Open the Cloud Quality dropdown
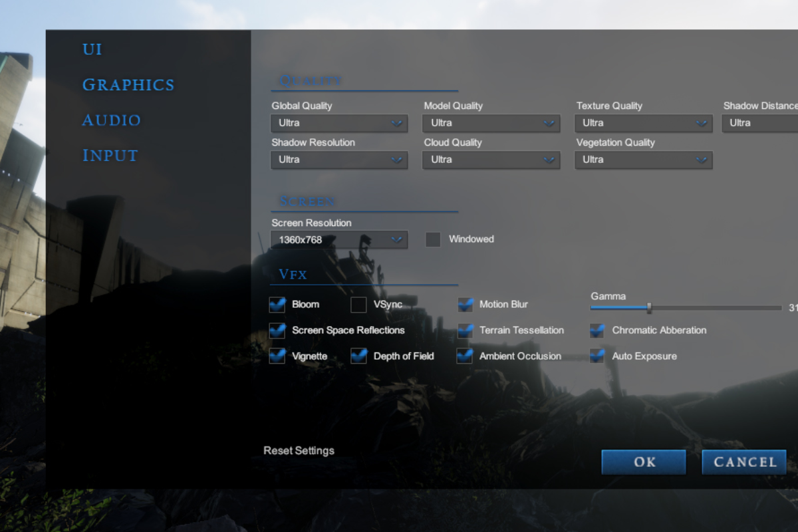This screenshot has height=532, width=798. pyautogui.click(x=491, y=160)
